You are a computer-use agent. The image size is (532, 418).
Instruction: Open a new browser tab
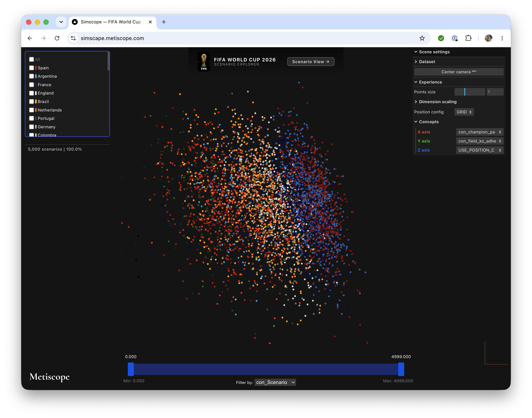click(164, 22)
